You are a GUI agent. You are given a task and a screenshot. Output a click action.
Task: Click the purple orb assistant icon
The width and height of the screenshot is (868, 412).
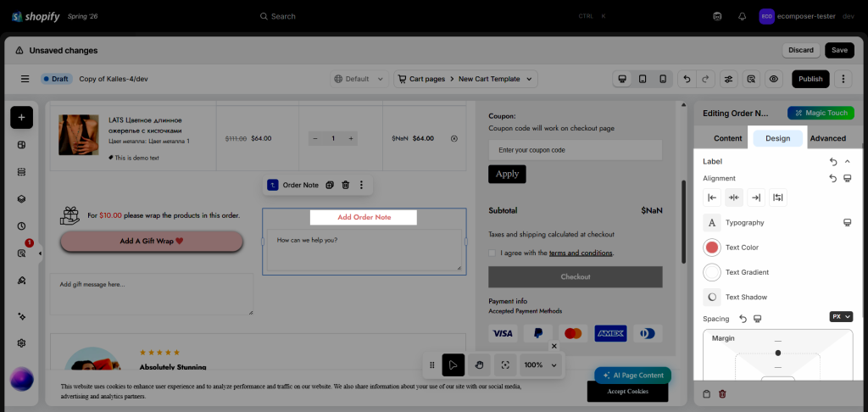click(x=22, y=379)
